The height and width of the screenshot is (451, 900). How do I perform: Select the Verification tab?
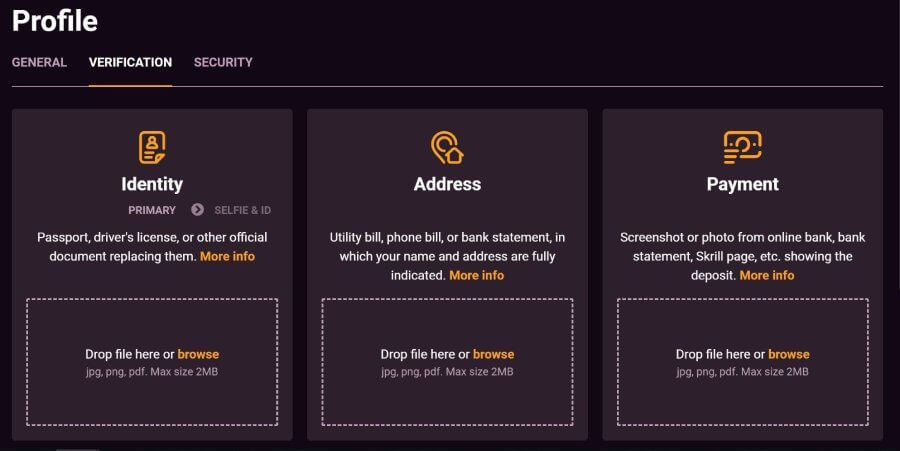(x=130, y=62)
